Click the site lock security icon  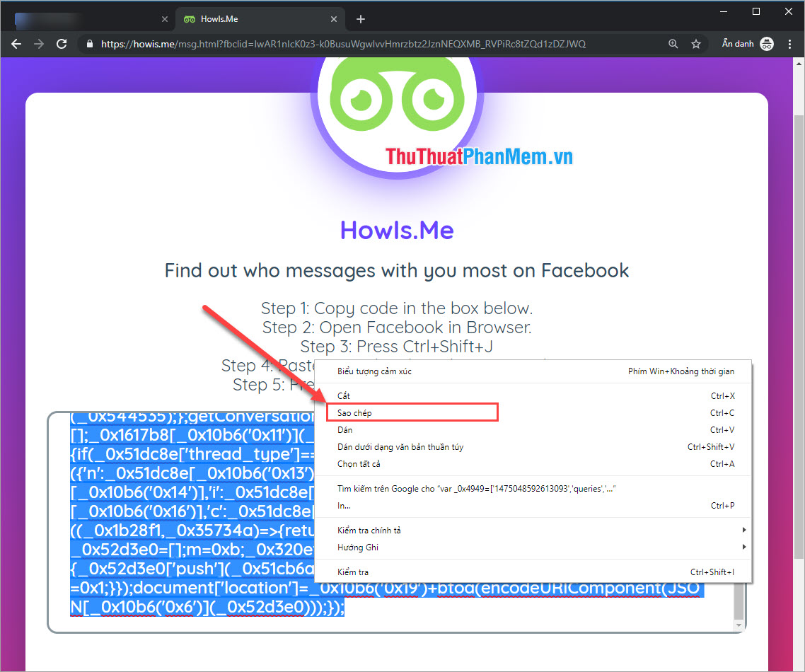(89, 44)
